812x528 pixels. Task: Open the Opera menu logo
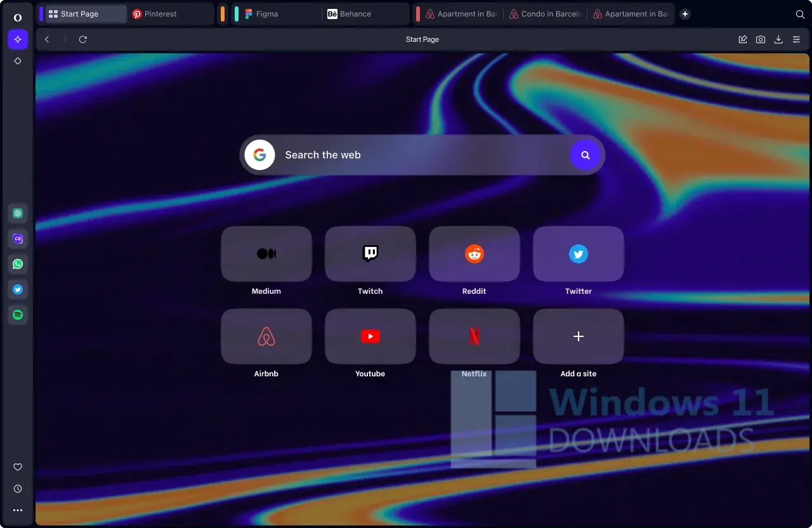coord(18,17)
